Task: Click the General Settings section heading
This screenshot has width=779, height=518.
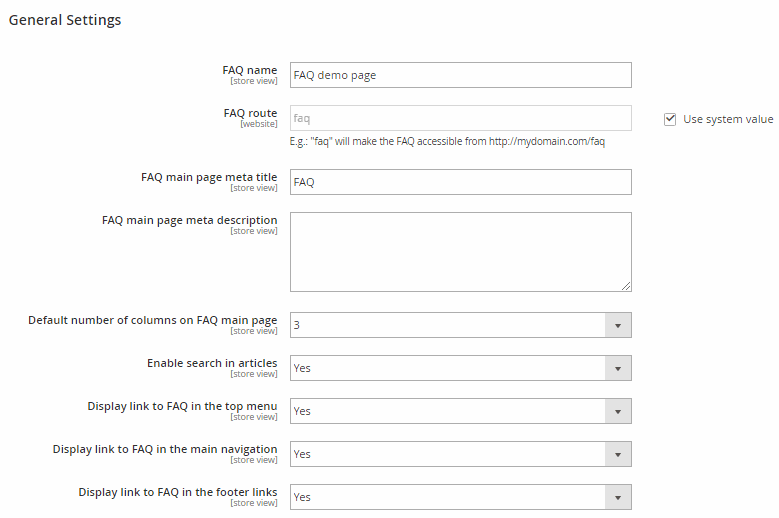Action: tap(65, 20)
